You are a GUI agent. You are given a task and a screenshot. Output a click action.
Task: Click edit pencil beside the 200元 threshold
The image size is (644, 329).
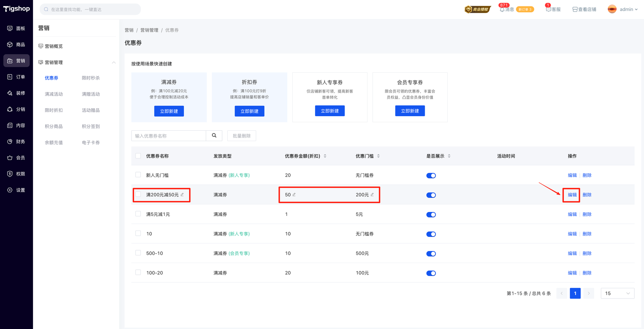click(x=372, y=195)
